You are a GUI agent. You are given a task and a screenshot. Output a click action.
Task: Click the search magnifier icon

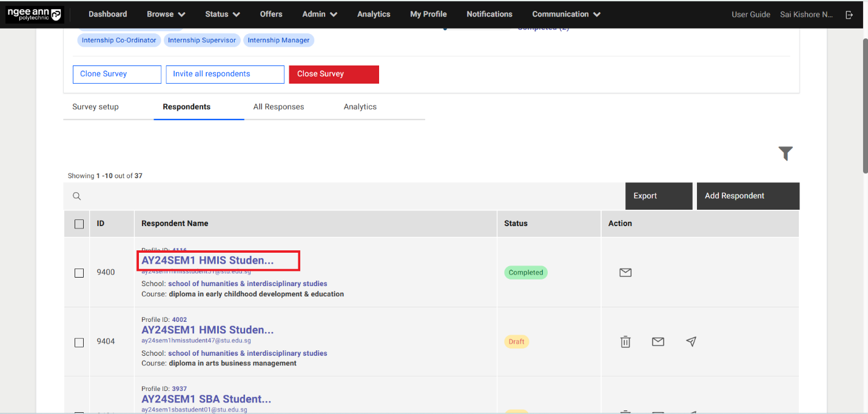[x=77, y=196]
